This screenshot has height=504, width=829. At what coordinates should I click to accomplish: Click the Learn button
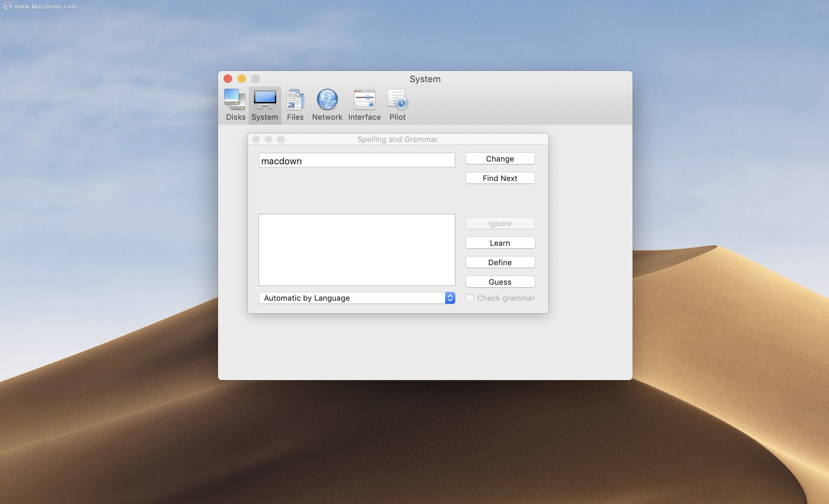coord(500,243)
